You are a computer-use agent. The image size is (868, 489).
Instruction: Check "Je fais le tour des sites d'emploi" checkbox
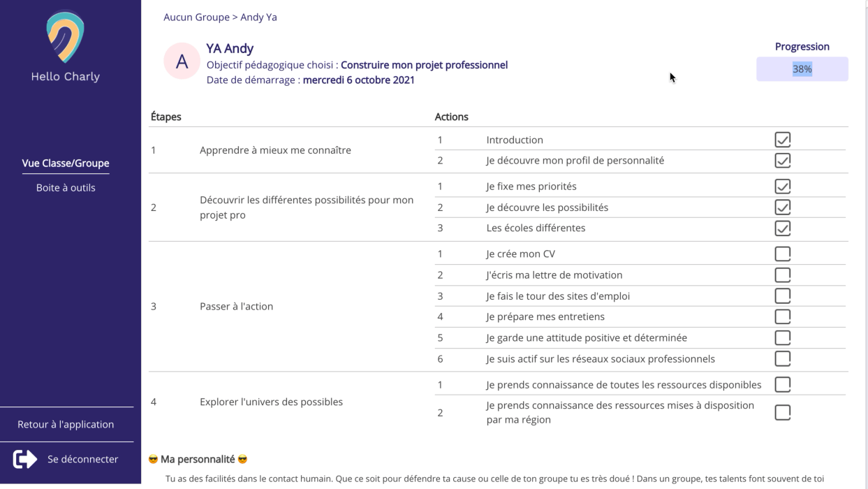782,295
